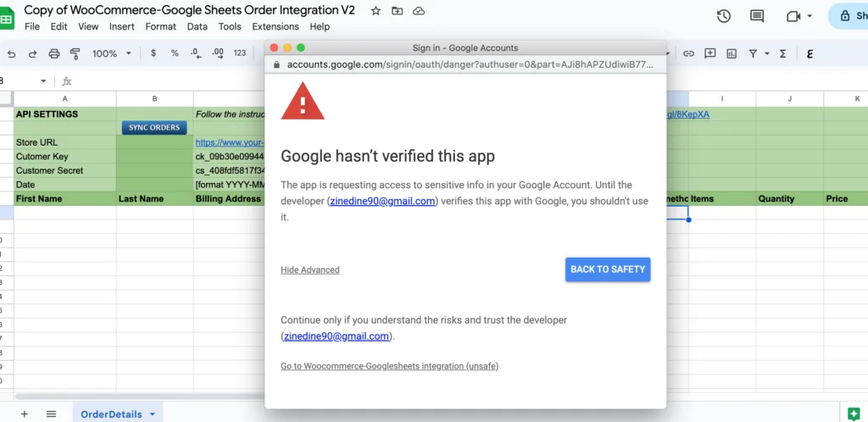Select column B header
Screen dimensions: 868x422
(154, 98)
